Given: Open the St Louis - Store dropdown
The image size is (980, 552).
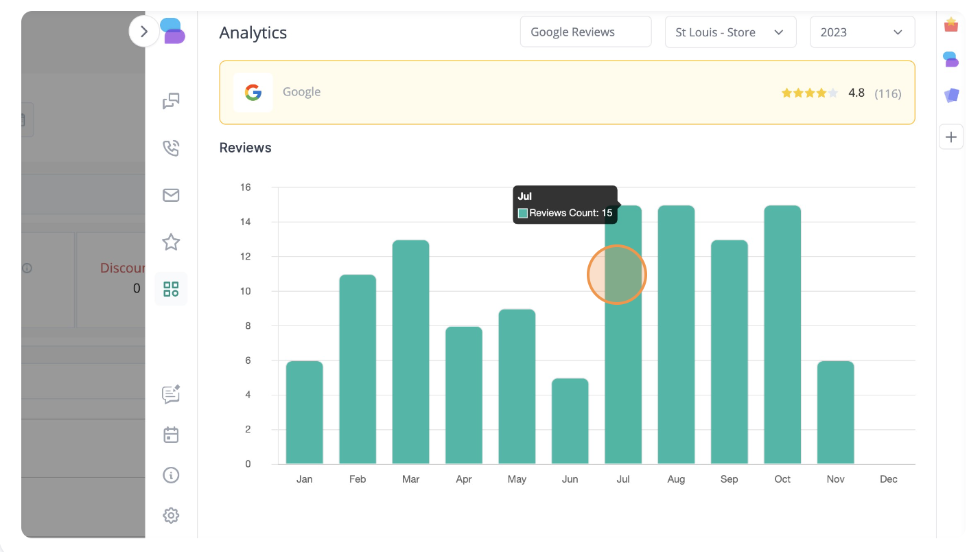Looking at the screenshot, I should pyautogui.click(x=730, y=32).
